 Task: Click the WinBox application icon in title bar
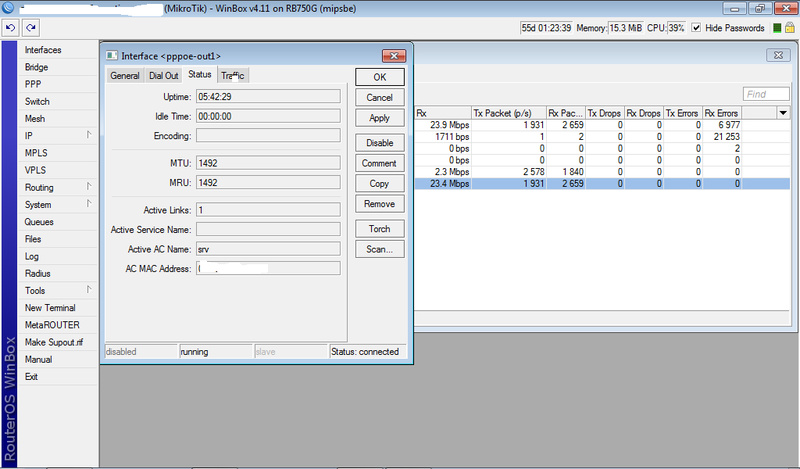click(8, 8)
